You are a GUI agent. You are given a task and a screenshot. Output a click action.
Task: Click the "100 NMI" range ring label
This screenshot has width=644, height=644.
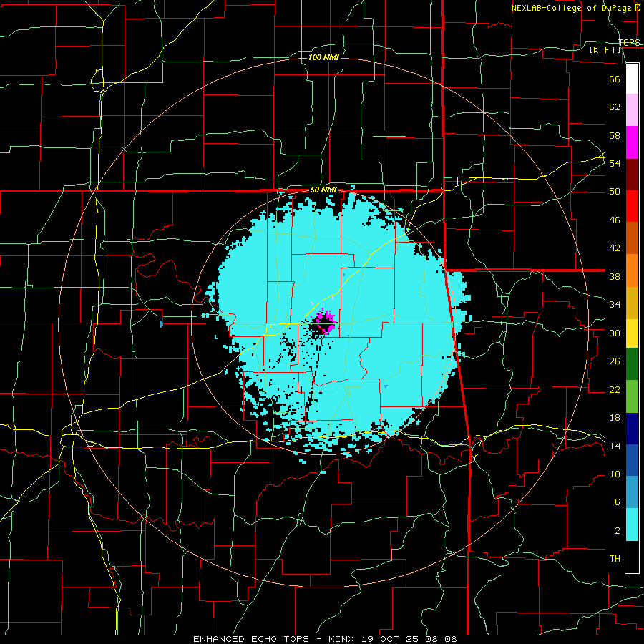(323, 57)
